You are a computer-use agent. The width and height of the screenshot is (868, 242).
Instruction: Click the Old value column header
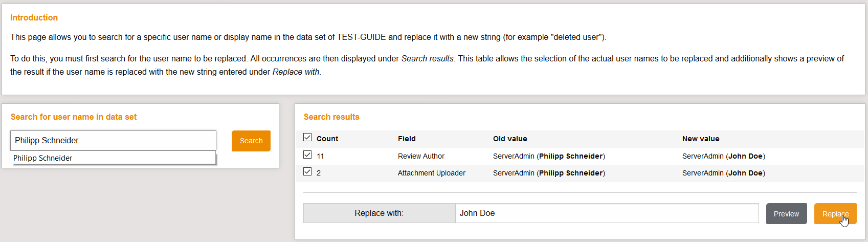point(510,139)
